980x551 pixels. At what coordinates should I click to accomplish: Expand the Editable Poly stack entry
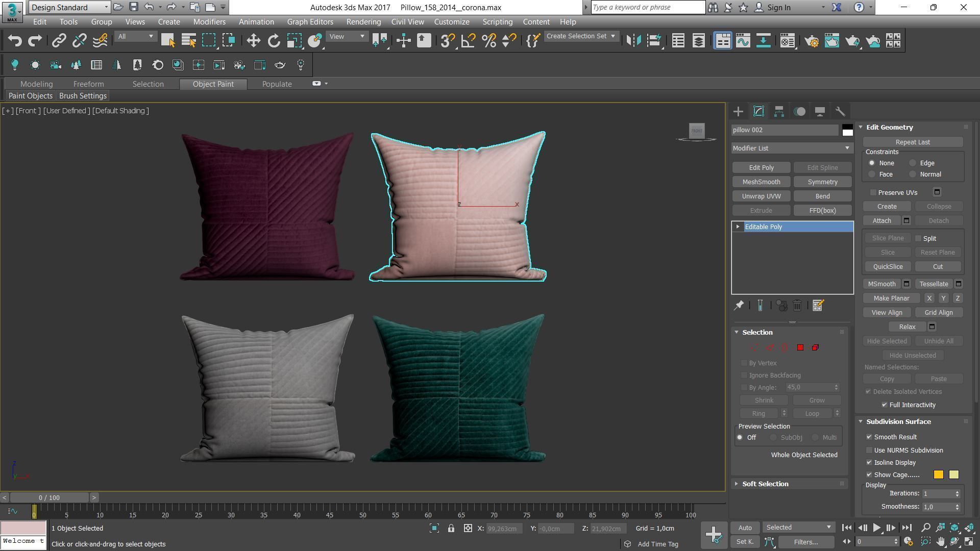point(738,227)
